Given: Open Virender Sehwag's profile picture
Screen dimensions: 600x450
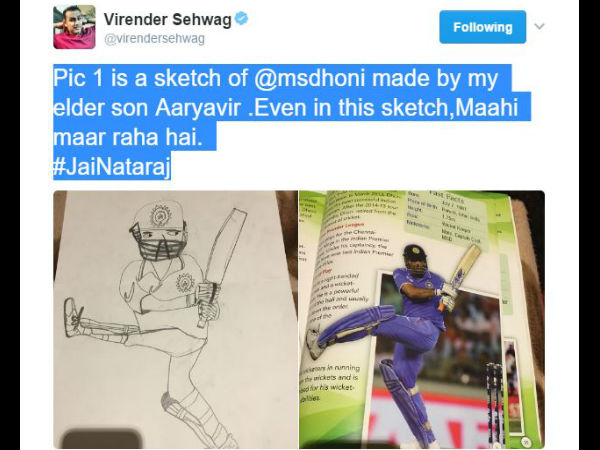Looking at the screenshot, I should click(74, 27).
